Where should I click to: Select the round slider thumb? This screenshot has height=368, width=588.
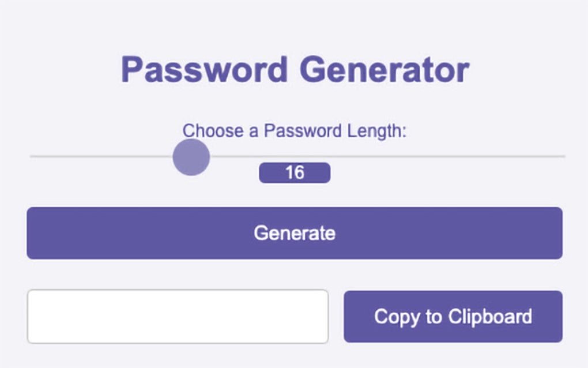point(191,157)
